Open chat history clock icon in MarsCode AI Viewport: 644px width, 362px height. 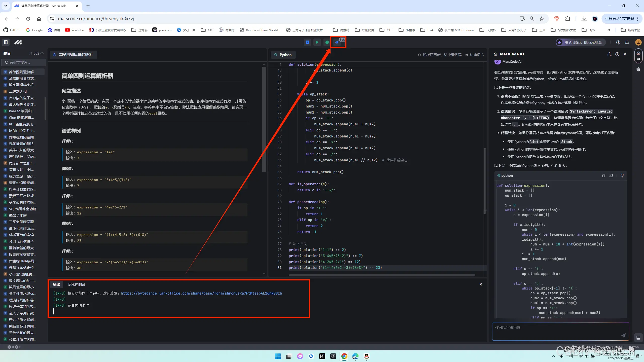[617, 54]
